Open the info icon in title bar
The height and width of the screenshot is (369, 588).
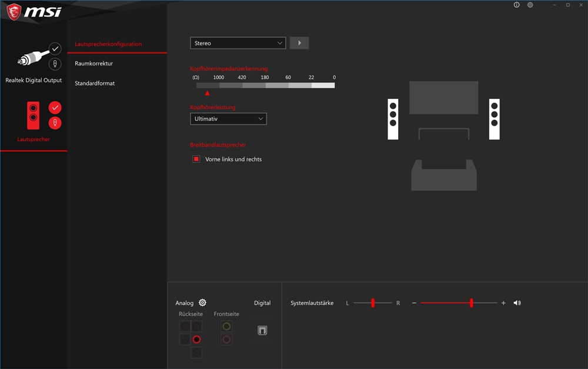[517, 5]
